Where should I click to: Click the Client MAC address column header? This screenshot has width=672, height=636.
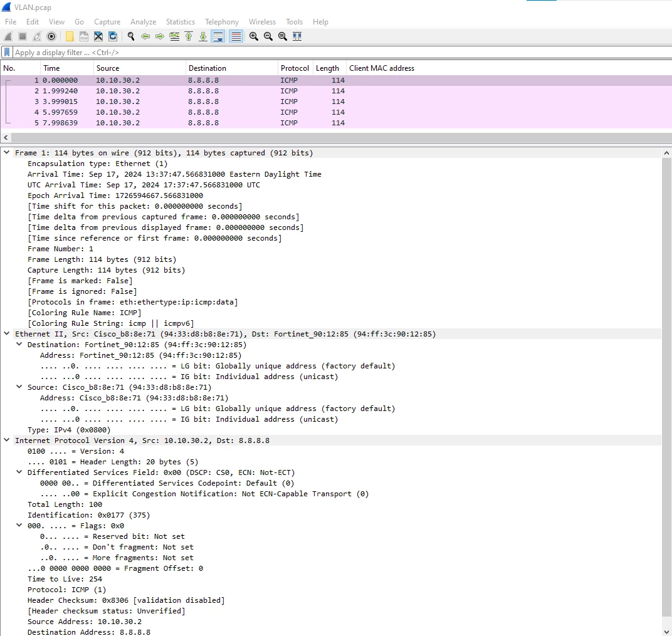coord(509,68)
